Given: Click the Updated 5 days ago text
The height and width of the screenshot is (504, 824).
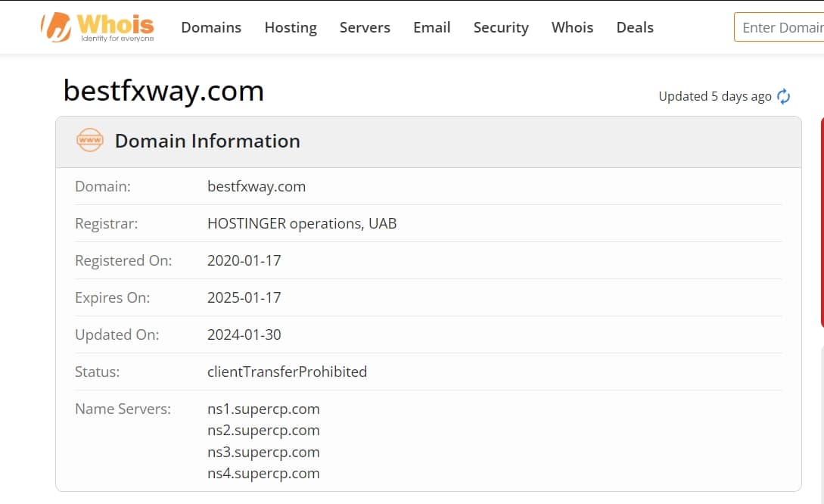Looking at the screenshot, I should 715,97.
